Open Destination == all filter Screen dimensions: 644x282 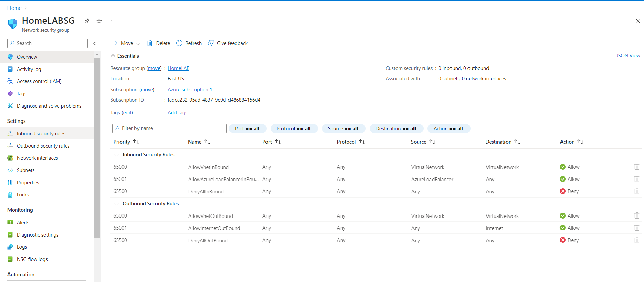point(396,129)
